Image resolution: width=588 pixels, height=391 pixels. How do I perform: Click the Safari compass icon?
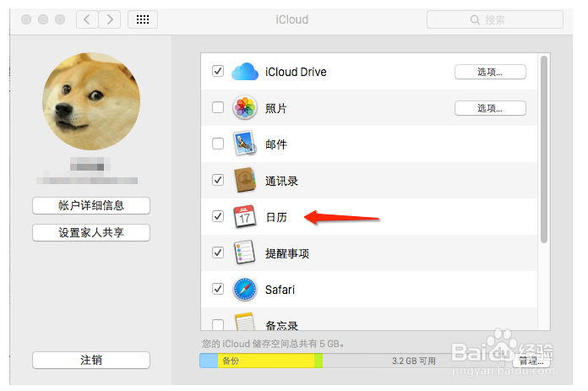click(x=245, y=289)
